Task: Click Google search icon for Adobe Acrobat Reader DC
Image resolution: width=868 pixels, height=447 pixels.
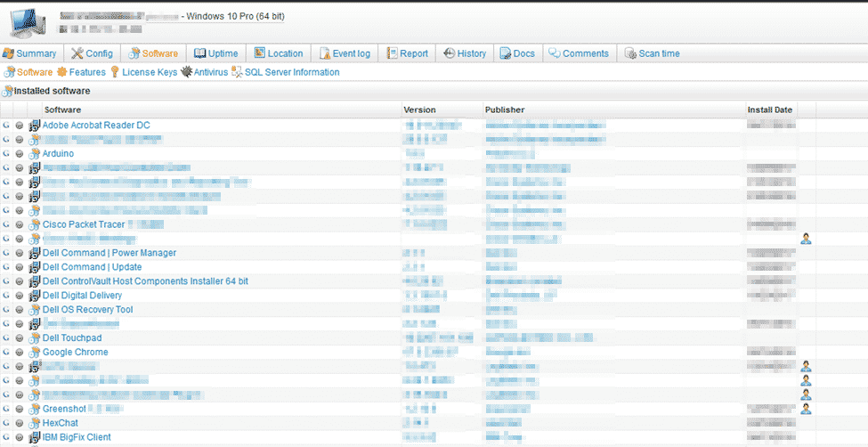Action: (x=6, y=126)
